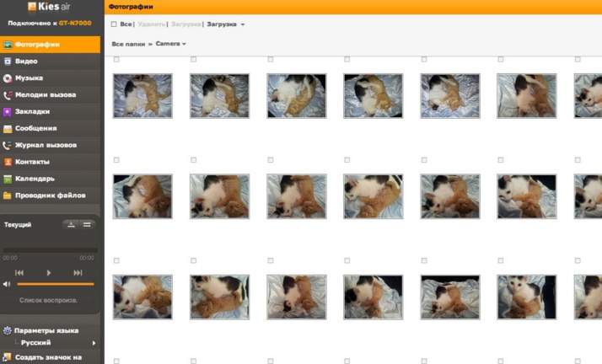Check the first photo in third row
This screenshot has height=364, width=602.
coord(116,261)
